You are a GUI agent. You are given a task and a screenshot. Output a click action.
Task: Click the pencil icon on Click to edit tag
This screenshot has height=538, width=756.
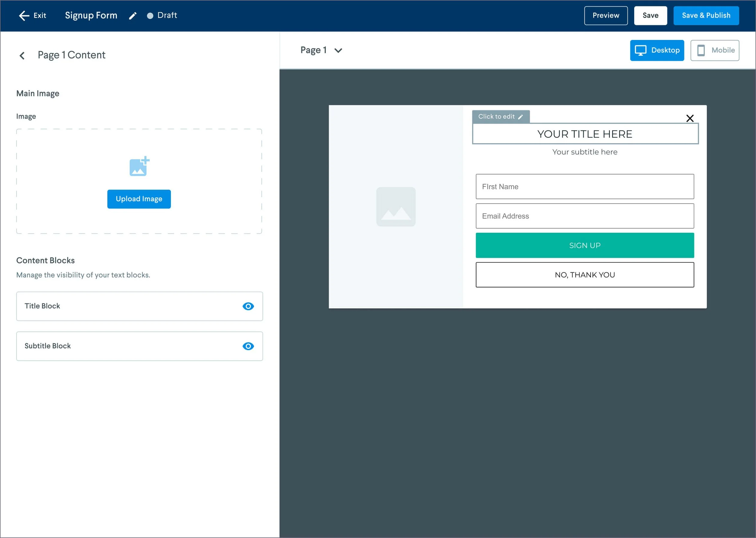click(520, 117)
